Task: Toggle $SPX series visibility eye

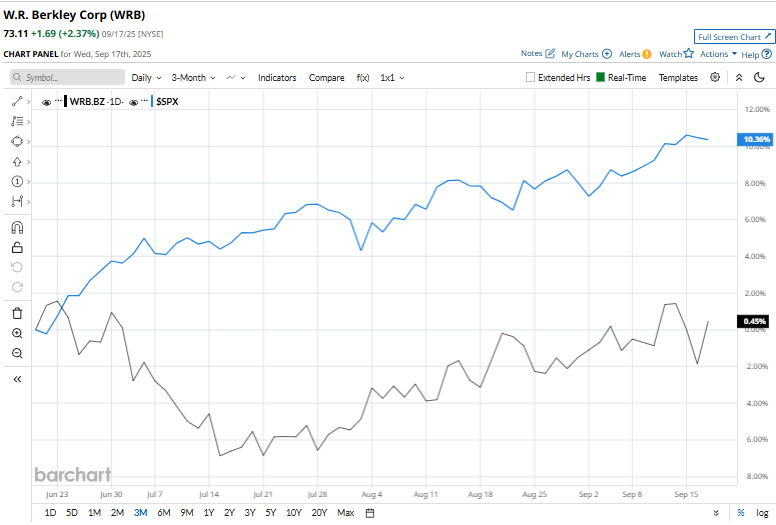Action: tap(133, 102)
